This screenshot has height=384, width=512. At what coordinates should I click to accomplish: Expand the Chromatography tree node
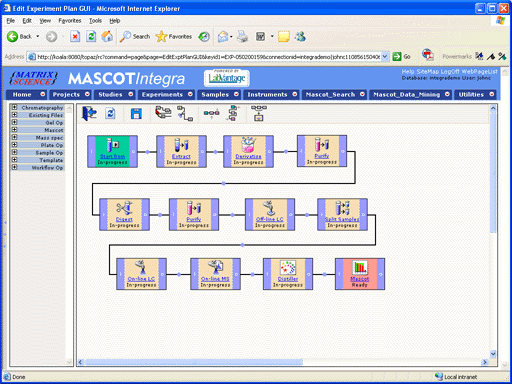(14, 107)
